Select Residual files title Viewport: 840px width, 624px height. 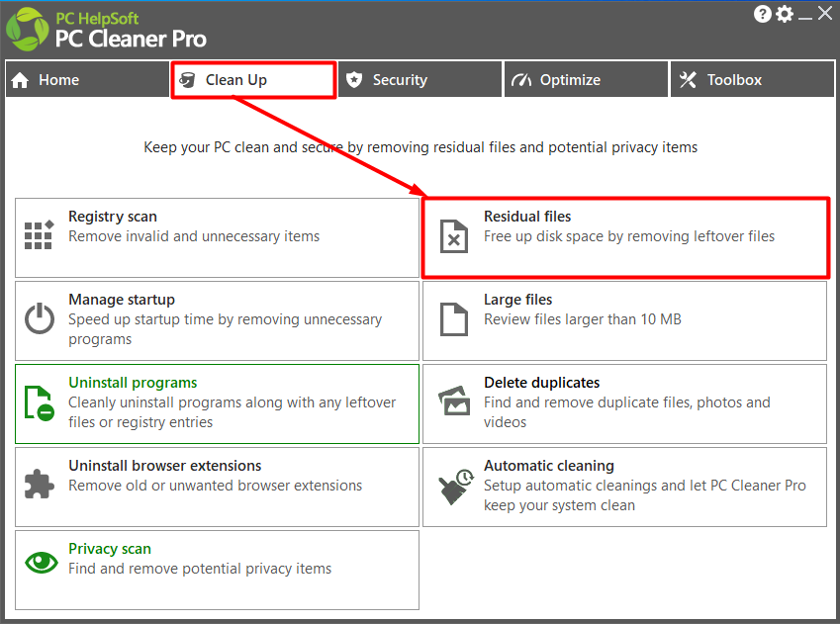click(527, 217)
